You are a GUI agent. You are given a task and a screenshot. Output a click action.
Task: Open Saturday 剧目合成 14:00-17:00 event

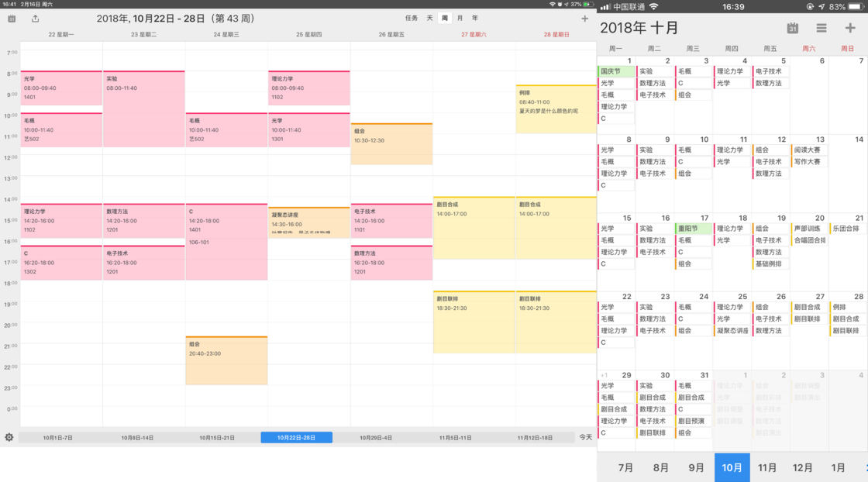(474, 228)
